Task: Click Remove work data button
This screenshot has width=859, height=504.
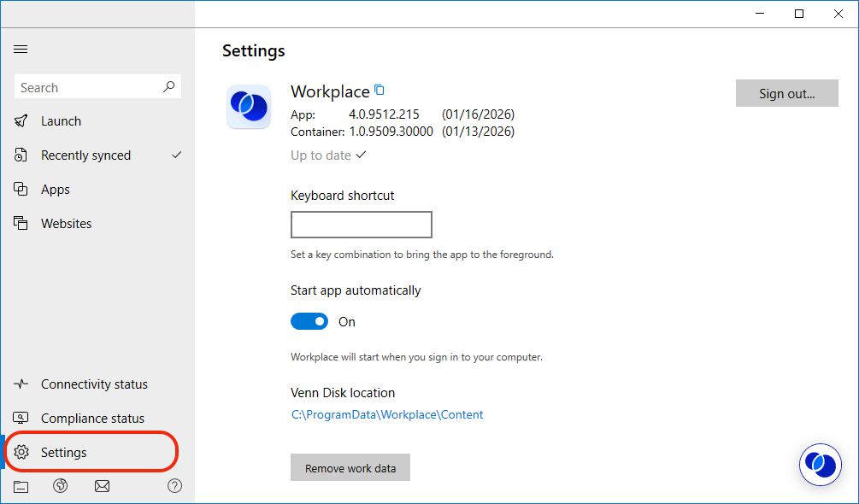Action: tap(350, 468)
